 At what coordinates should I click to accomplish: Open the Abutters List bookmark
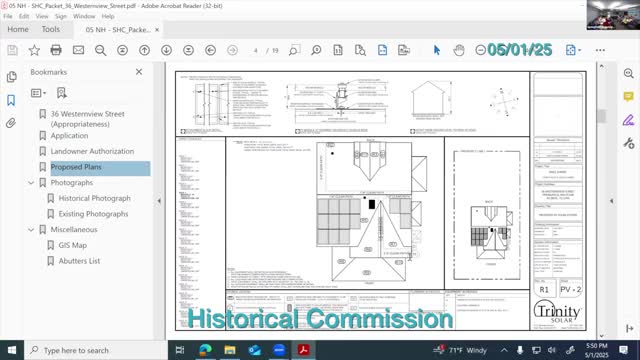79,261
